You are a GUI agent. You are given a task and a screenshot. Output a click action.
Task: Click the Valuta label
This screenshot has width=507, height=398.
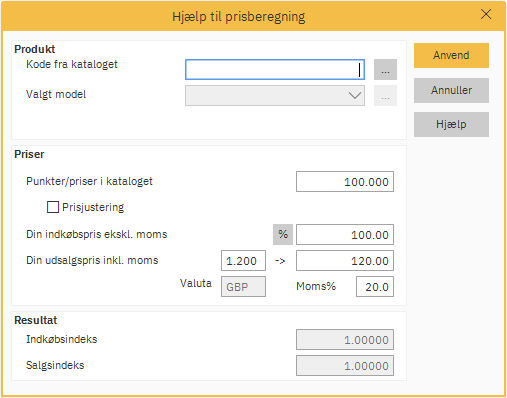(x=196, y=283)
